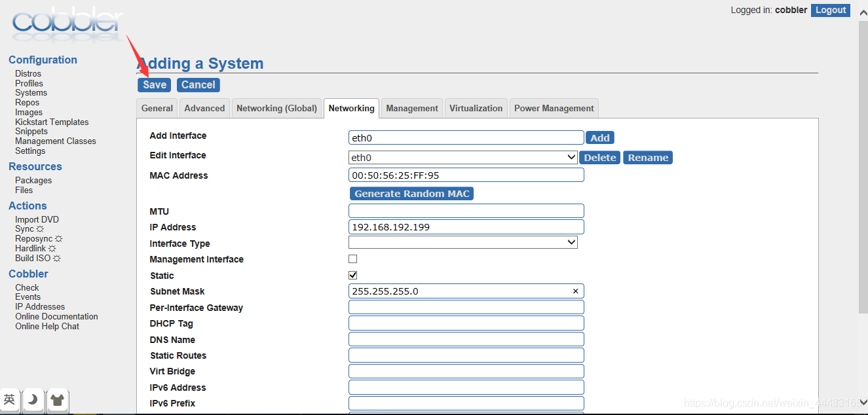Click the Static Routes field
This screenshot has height=415, width=868.
[466, 355]
